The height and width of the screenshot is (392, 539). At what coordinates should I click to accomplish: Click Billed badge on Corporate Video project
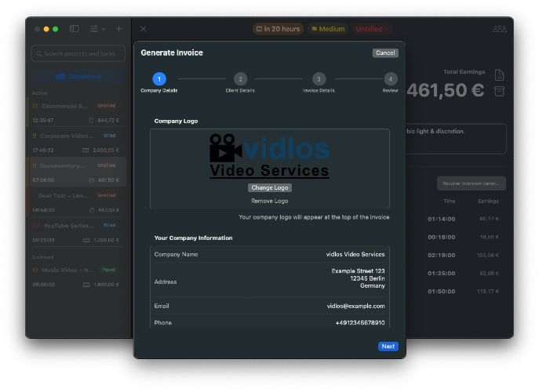109,136
